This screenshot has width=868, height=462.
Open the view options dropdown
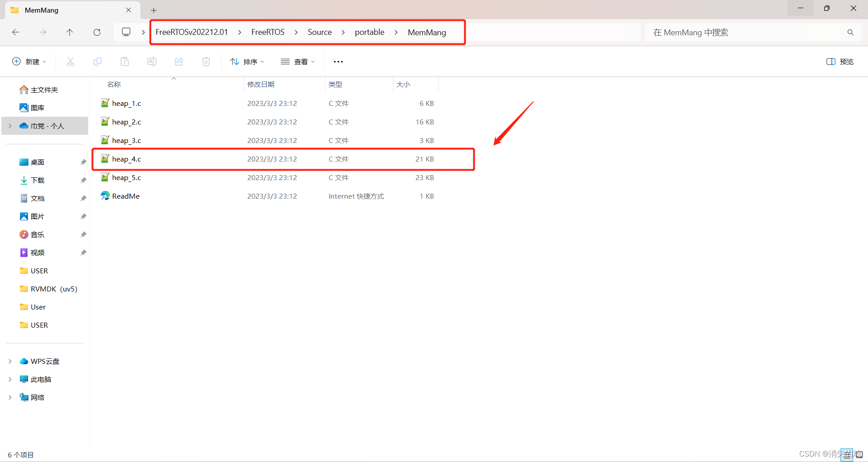(297, 62)
